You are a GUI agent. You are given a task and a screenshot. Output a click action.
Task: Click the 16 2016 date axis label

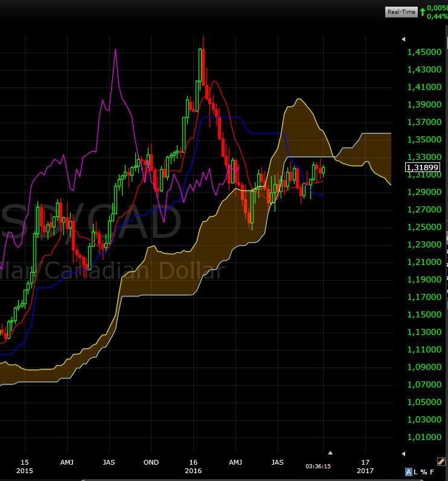pos(193,467)
